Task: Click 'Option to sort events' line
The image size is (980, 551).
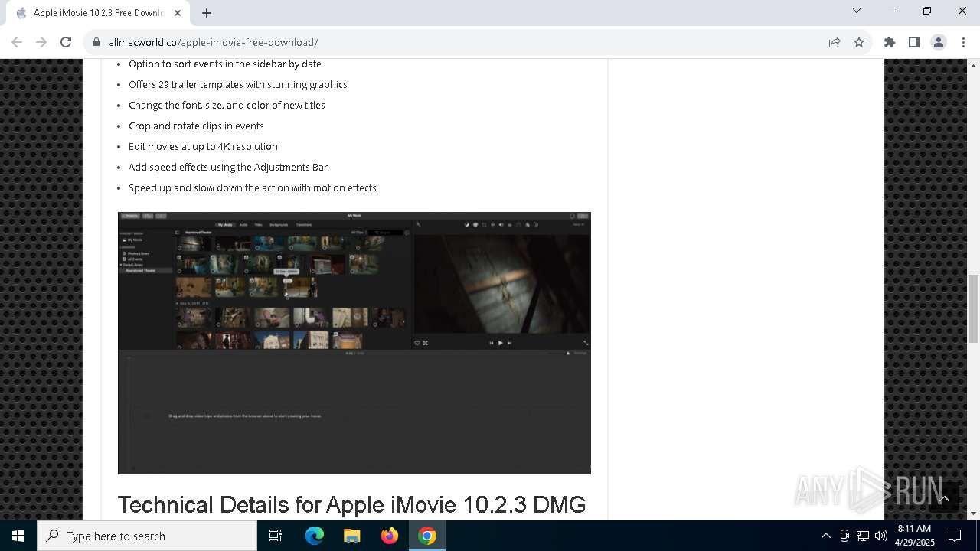Action: point(225,64)
